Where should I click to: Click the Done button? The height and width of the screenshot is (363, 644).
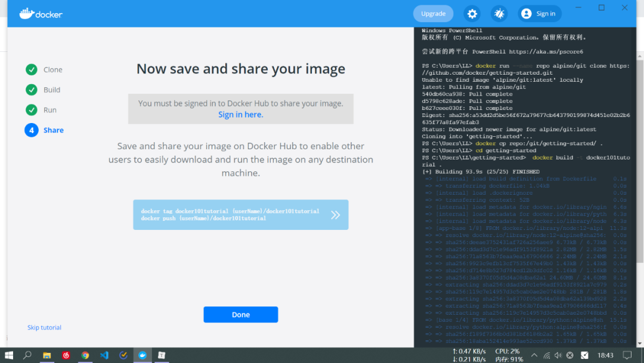pyautogui.click(x=241, y=315)
